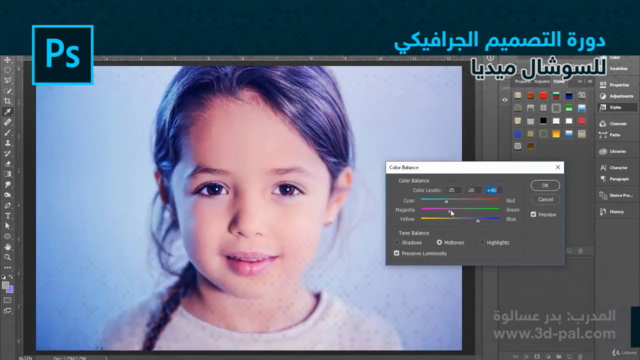
Task: Click the second Color Levels field
Action: (x=473, y=190)
